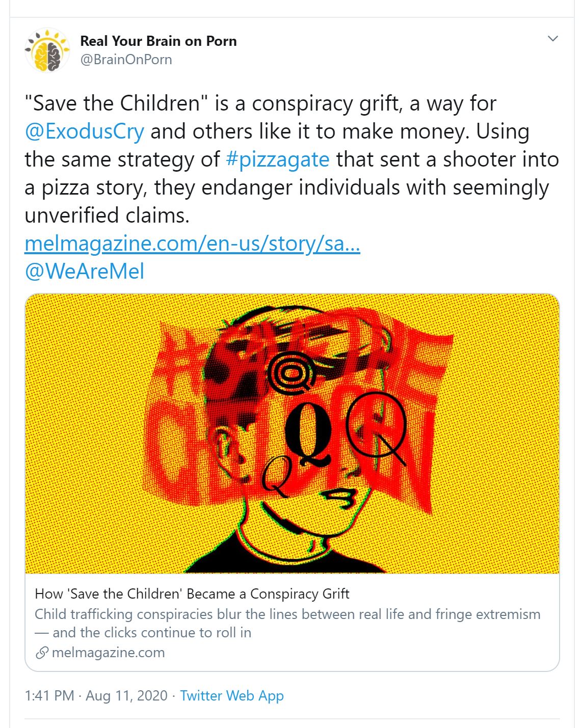This screenshot has height=728, width=581.
Task: Follow the #pizzagate hashtag
Action: pos(278,159)
